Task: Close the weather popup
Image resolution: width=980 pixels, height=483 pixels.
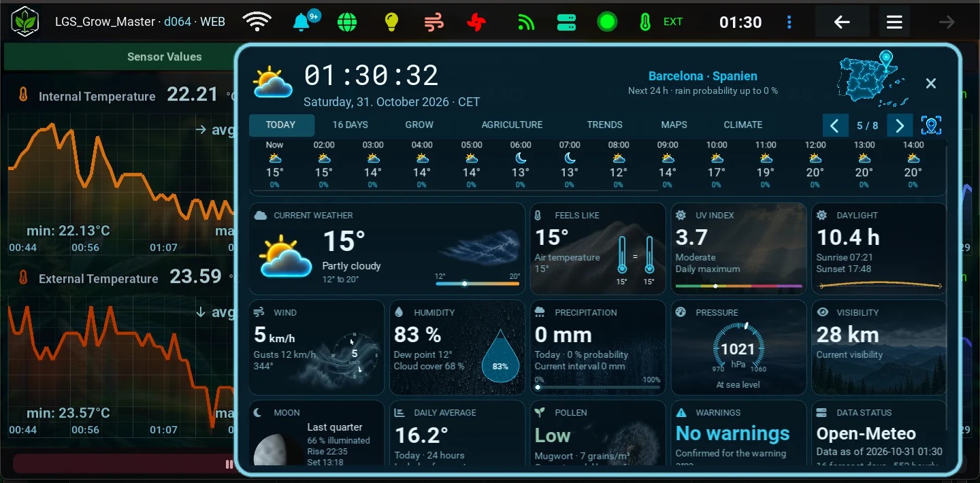Action: [931, 83]
